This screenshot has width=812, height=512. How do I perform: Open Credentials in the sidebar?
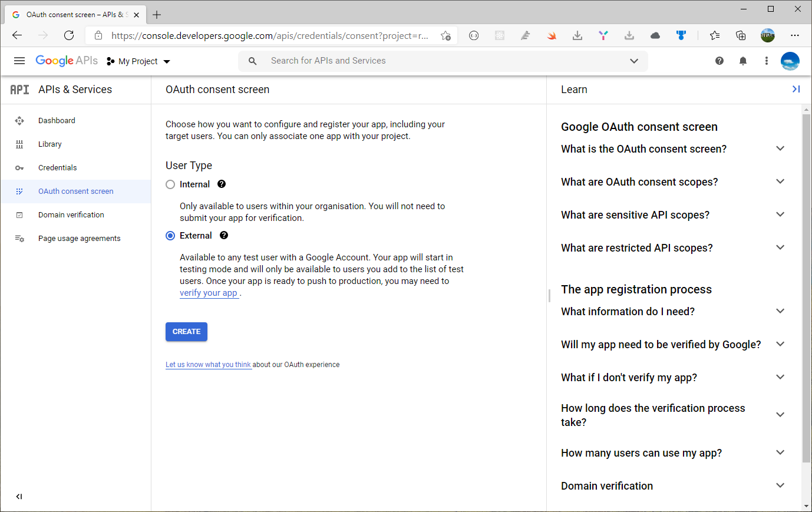[x=57, y=168]
